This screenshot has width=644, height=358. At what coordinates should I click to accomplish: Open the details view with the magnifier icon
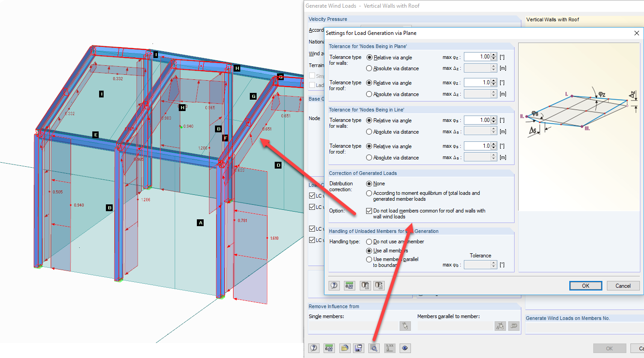374,348
